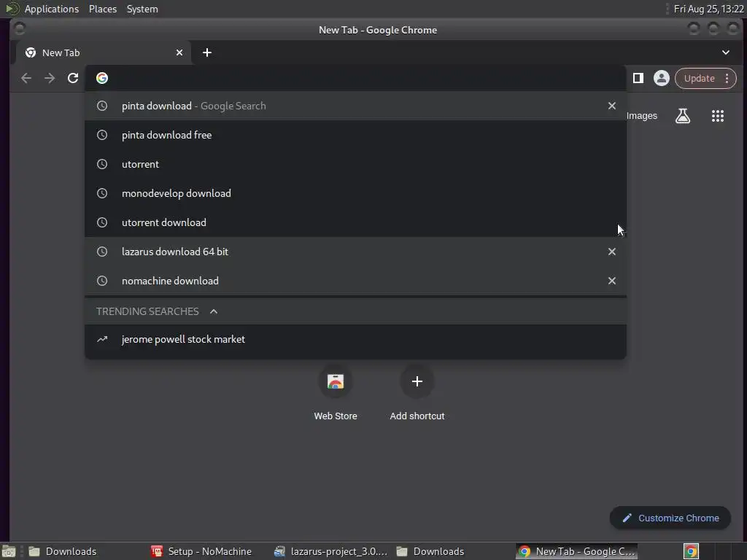This screenshot has height=560, width=747.
Task: Select 'pinta download free' suggestion
Action: click(x=355, y=135)
